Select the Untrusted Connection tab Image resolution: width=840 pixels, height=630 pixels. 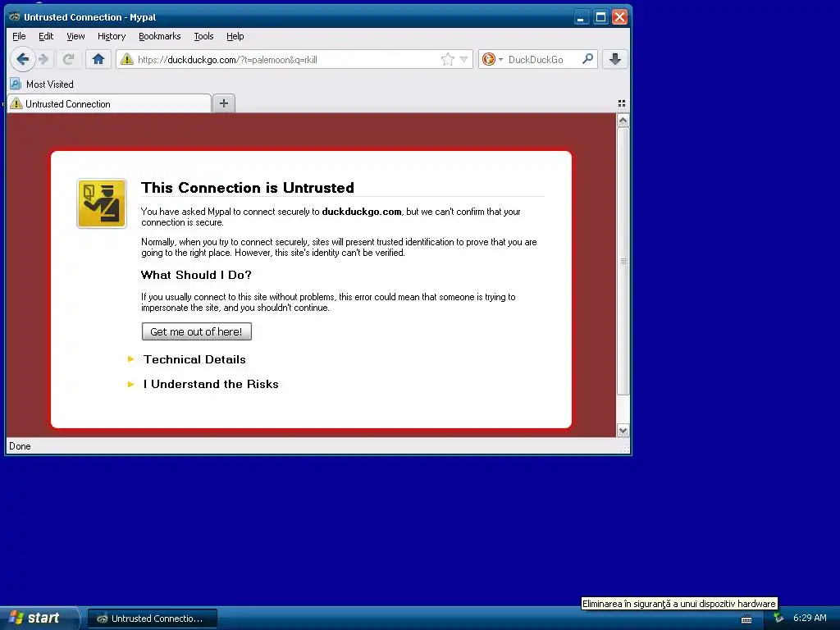click(x=109, y=103)
